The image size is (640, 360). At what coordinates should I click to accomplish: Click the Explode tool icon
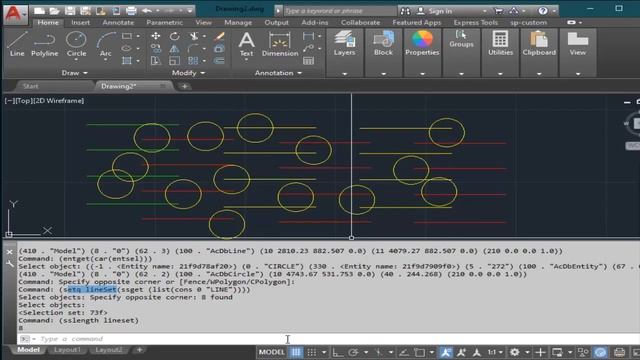(219, 49)
